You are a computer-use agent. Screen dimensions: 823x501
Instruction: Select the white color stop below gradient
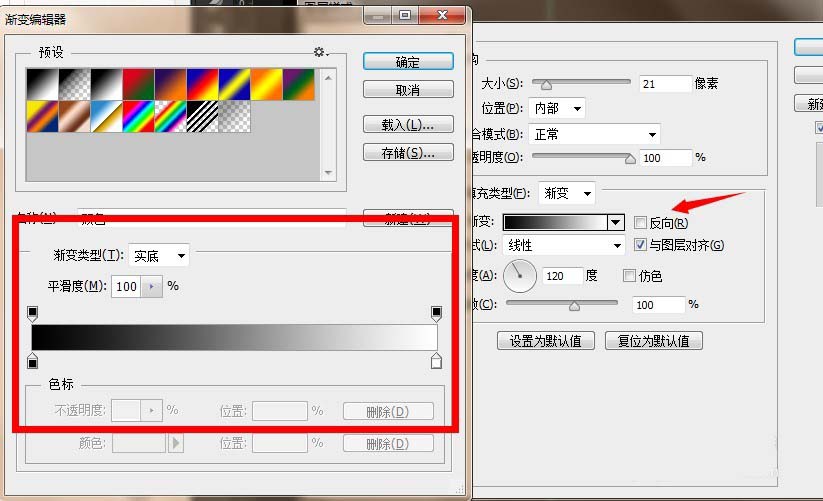pos(436,361)
